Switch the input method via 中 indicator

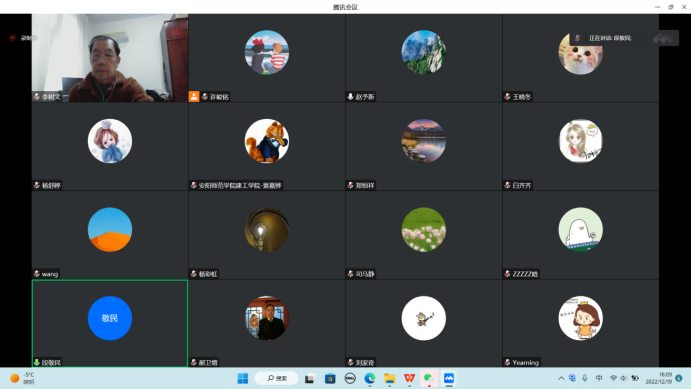click(x=599, y=378)
